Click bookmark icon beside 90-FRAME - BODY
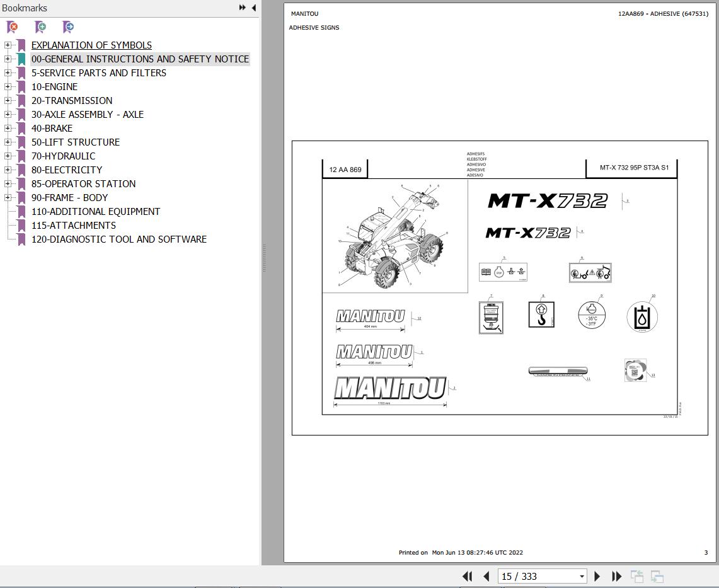 [21, 198]
